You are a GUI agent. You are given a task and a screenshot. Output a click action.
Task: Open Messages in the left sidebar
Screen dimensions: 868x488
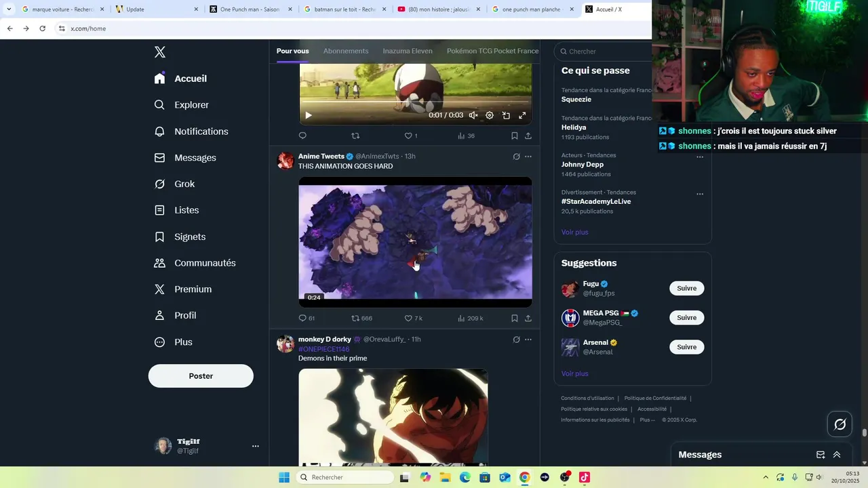coord(185,158)
